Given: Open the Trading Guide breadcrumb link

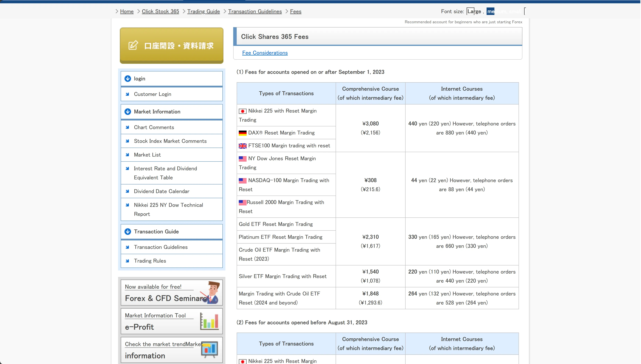Looking at the screenshot, I should pos(204,11).
